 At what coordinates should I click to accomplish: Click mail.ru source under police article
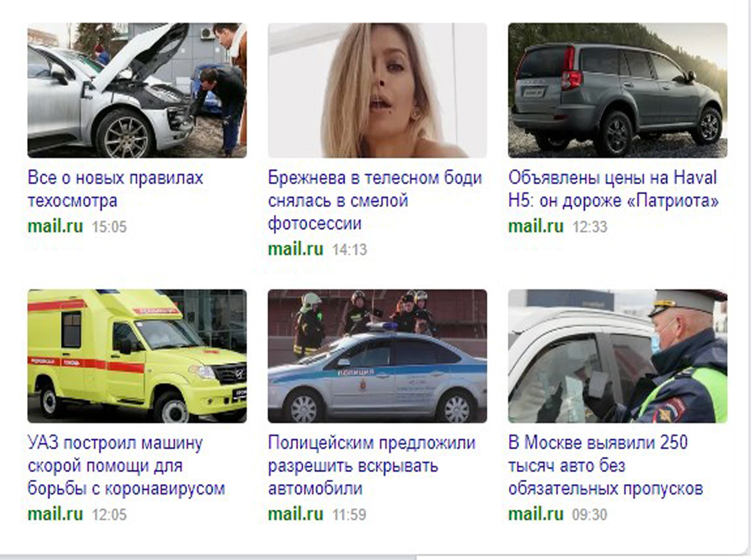click(x=295, y=514)
